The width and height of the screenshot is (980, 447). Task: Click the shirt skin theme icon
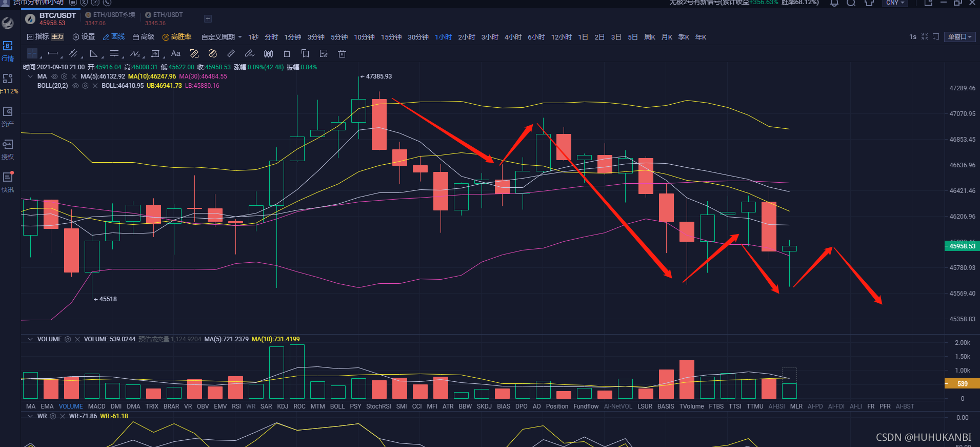point(869,3)
